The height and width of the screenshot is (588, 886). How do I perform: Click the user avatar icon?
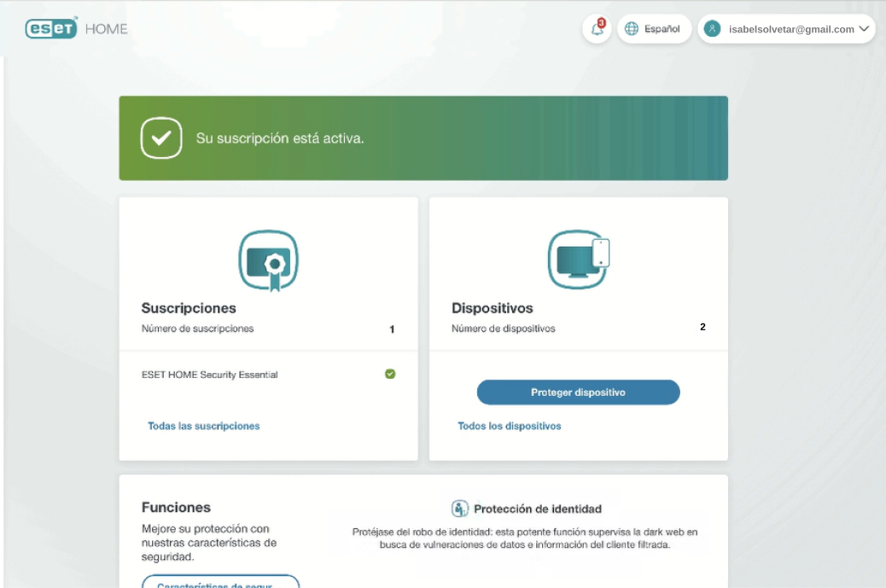pyautogui.click(x=712, y=29)
